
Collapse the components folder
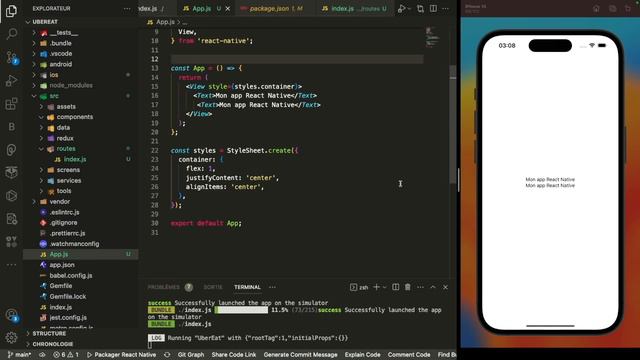pyautogui.click(x=41, y=117)
